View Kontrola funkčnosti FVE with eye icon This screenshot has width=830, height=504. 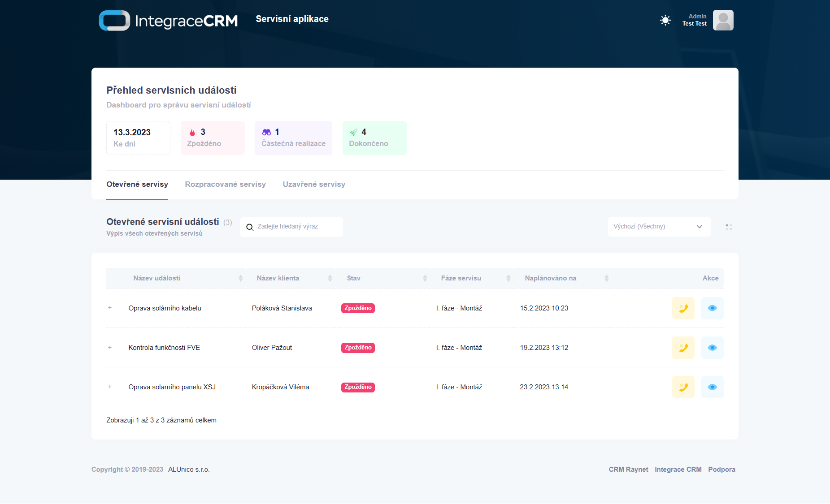pyautogui.click(x=712, y=348)
